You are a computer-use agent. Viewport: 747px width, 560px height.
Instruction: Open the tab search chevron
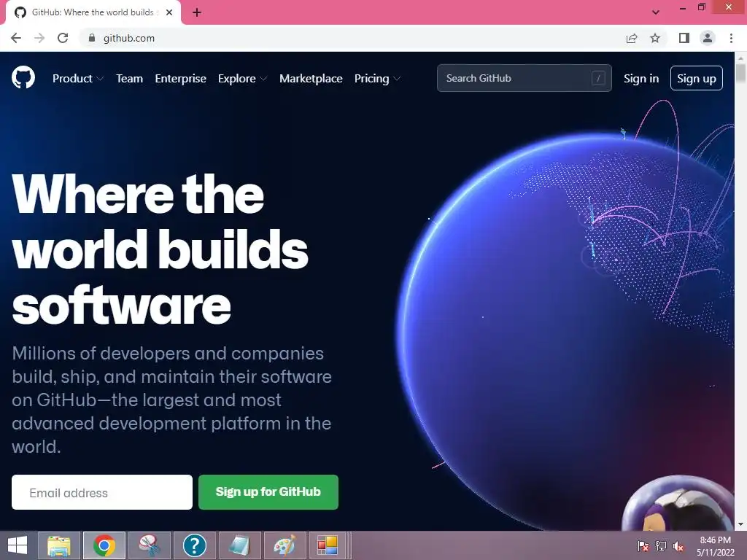pos(656,12)
